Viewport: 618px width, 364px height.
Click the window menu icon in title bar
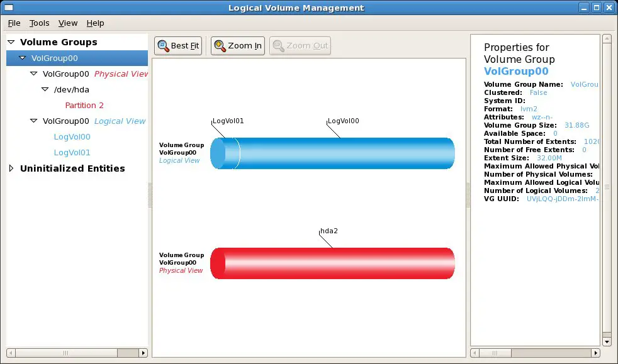(8, 8)
